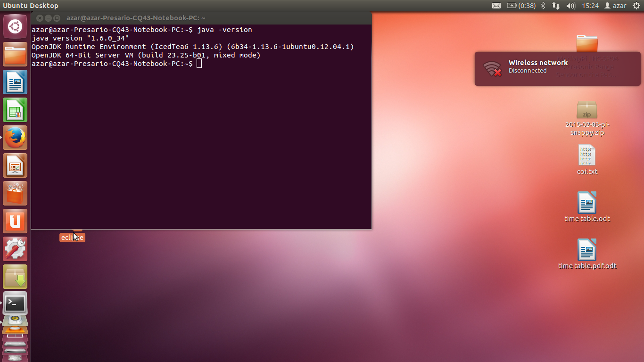Open the clock showing 15:24
This screenshot has height=362, width=644.
(590, 6)
